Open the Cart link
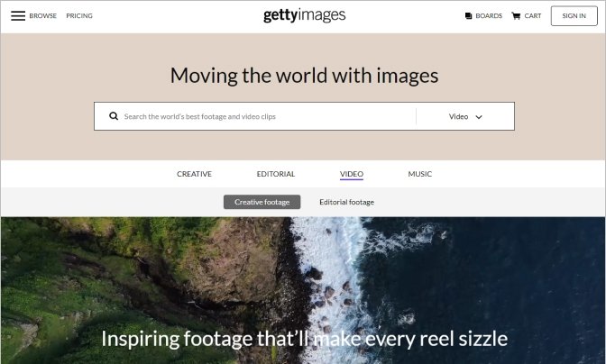This screenshot has width=606, height=364. [x=533, y=16]
